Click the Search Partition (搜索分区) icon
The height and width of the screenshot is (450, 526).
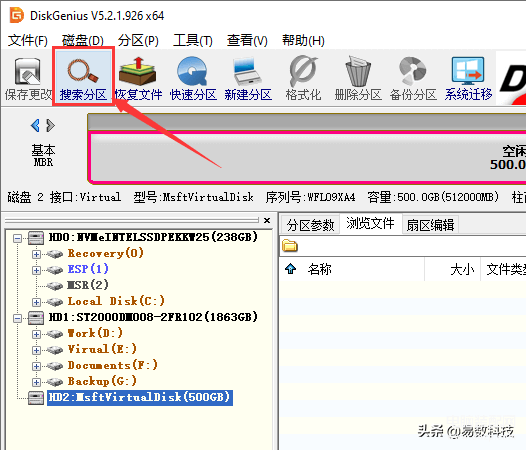(83, 78)
